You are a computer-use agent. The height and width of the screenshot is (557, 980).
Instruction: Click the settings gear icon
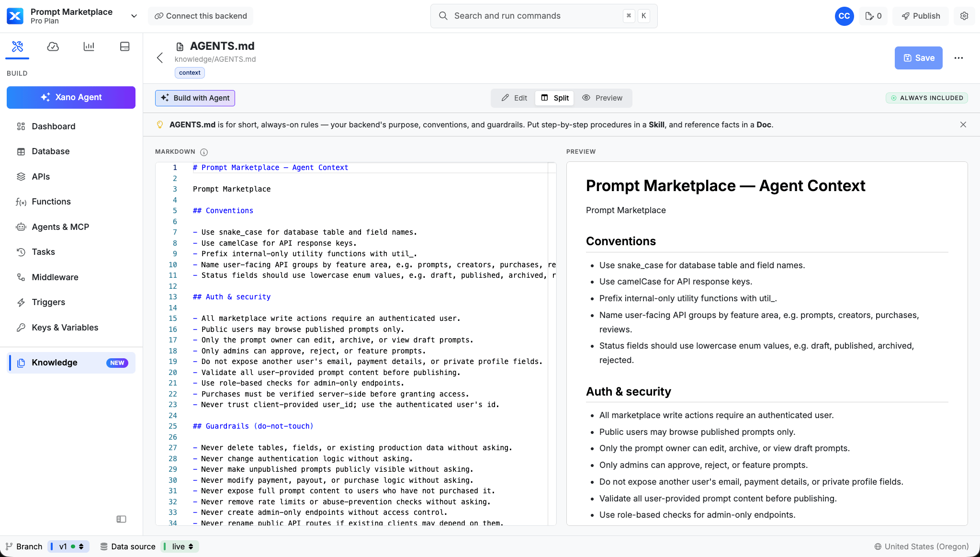[964, 16]
